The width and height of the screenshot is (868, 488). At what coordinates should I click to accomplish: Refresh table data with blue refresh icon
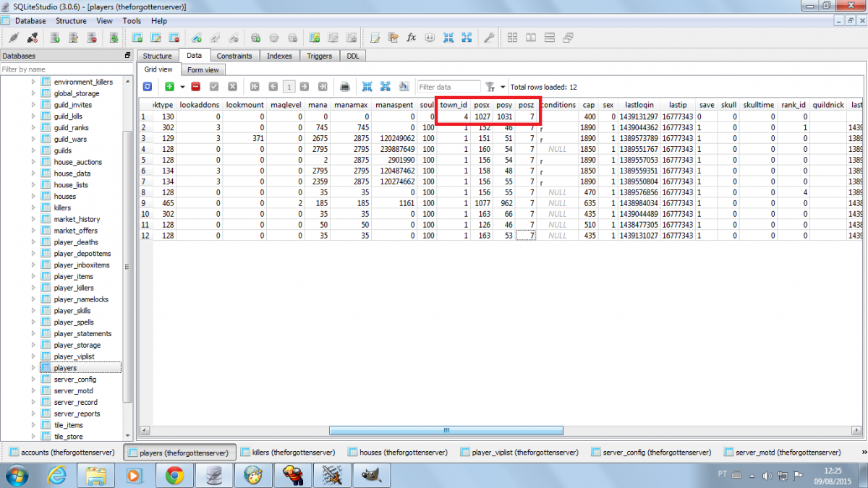(148, 87)
